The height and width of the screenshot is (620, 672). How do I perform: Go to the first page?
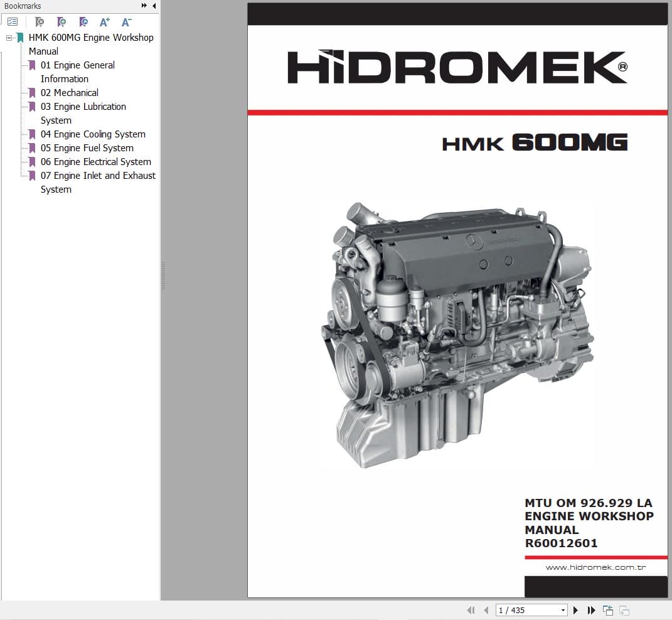pos(471,610)
